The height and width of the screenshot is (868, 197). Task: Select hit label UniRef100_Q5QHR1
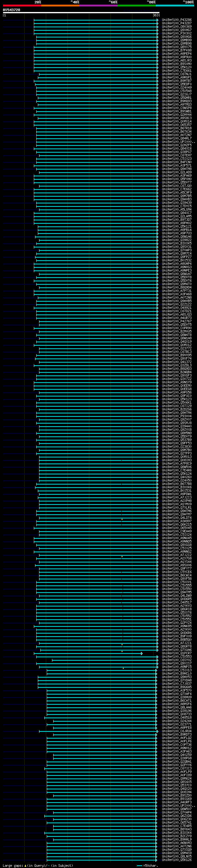click(x=176, y=98)
